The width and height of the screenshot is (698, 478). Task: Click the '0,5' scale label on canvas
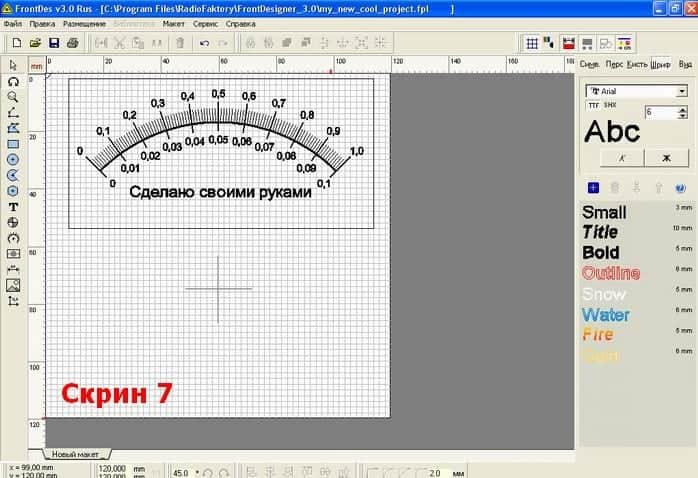(218, 93)
